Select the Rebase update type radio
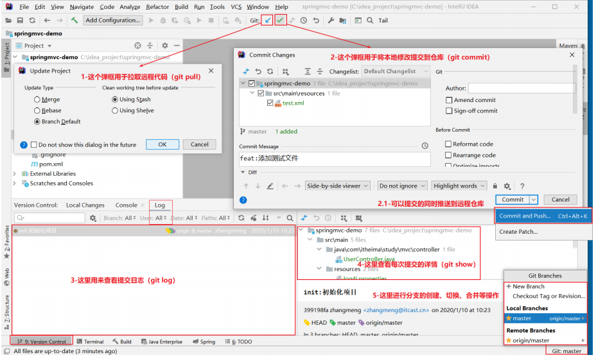 coord(37,110)
